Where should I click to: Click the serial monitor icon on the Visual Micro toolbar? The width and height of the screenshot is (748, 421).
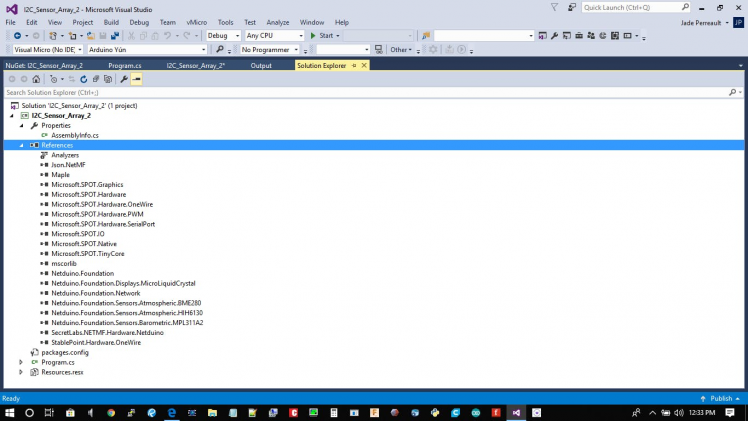click(x=378, y=50)
